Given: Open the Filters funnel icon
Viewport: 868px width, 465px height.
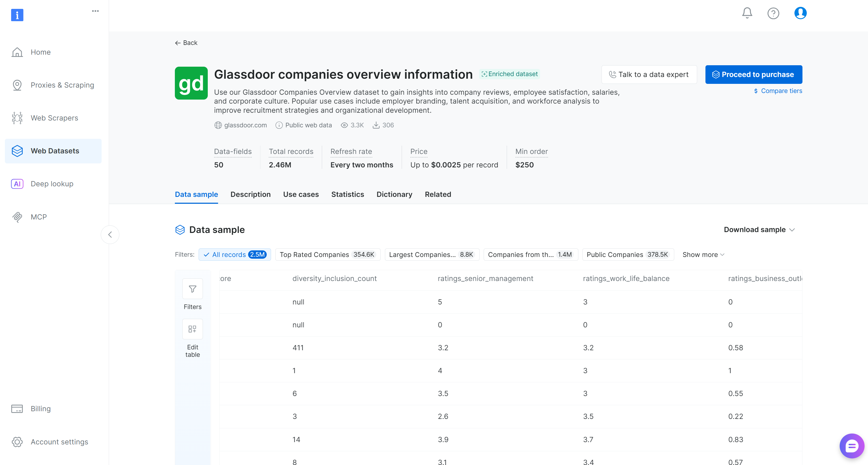Looking at the screenshot, I should tap(192, 289).
